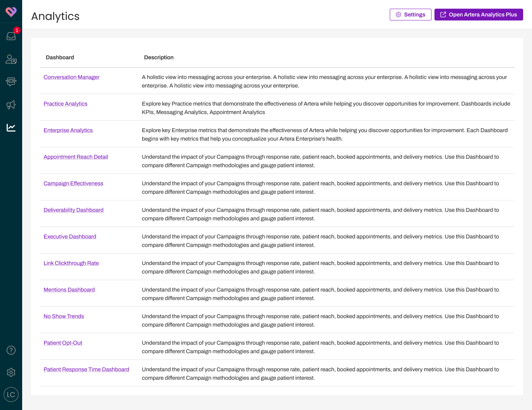Viewport: 532px width, 410px height.
Task: Open the Campaign Effectiveness link
Action: tap(74, 183)
